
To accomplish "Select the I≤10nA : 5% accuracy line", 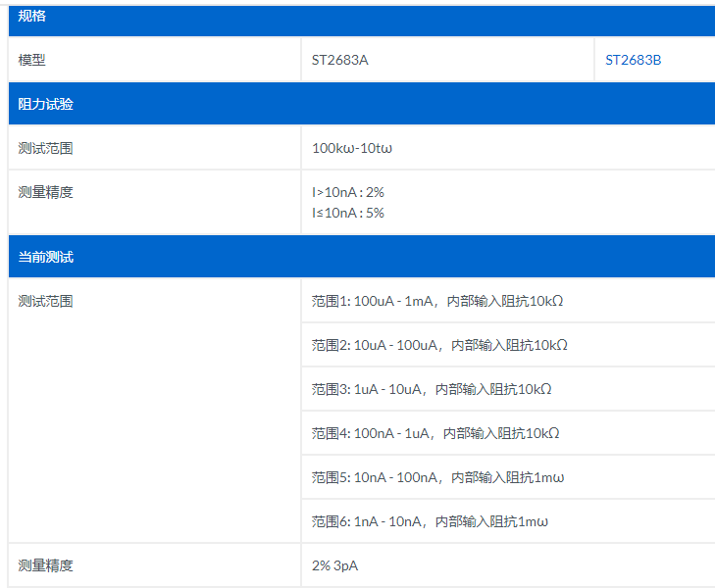I will pyautogui.click(x=348, y=213).
